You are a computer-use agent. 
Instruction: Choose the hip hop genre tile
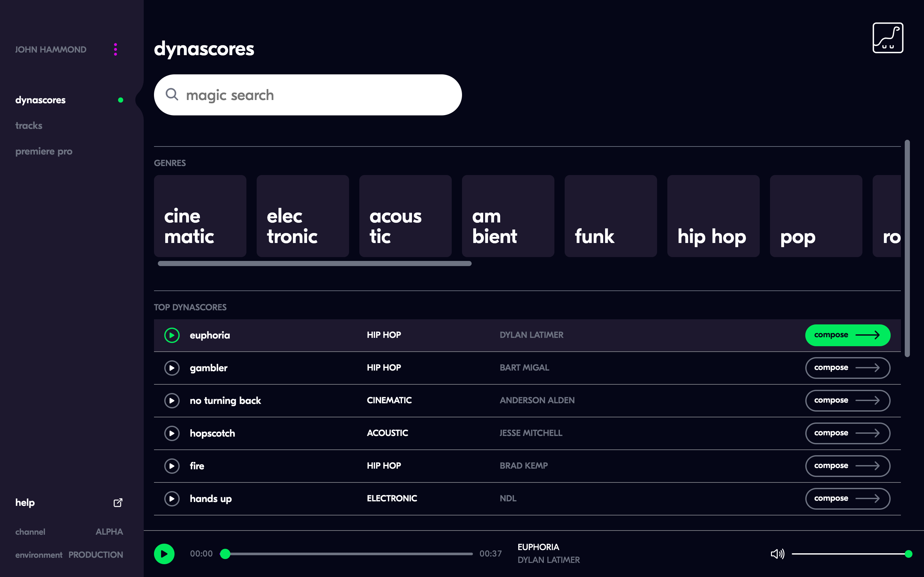[713, 216]
